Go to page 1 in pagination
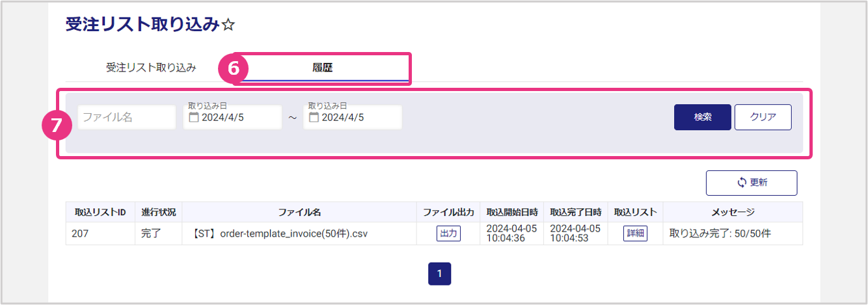The height and width of the screenshot is (305, 868). [x=439, y=274]
